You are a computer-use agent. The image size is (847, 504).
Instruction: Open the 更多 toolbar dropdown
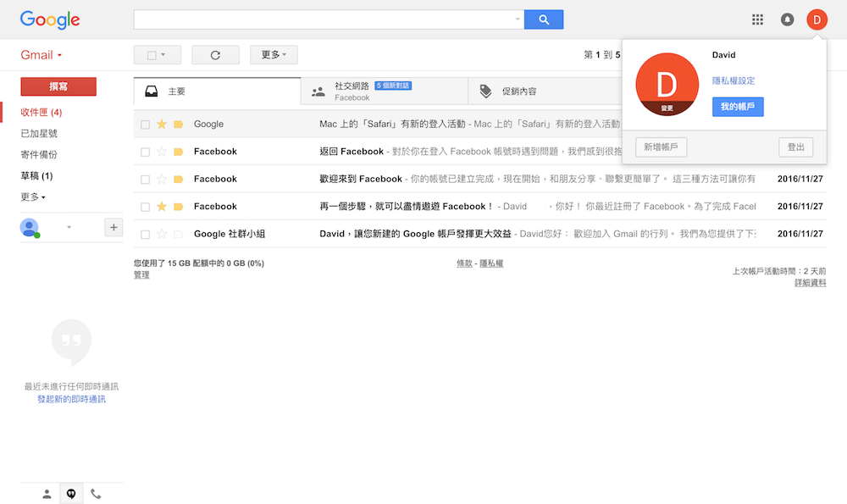tap(274, 55)
